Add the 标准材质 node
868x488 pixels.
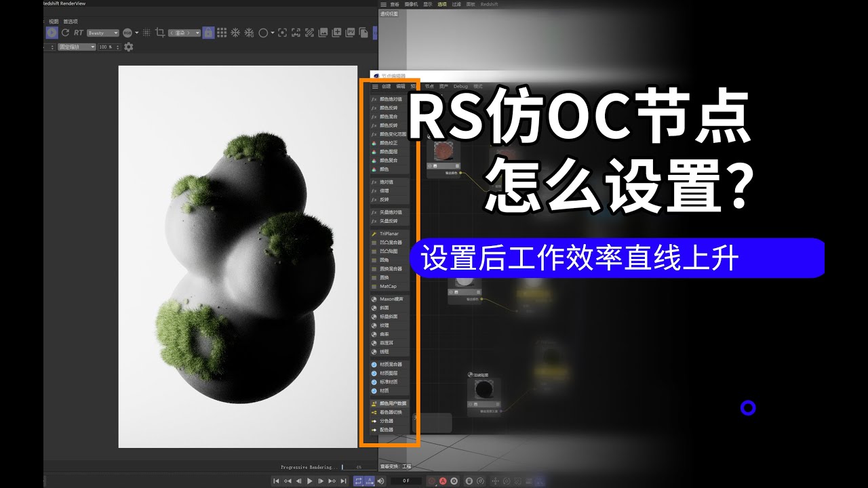[389, 382]
